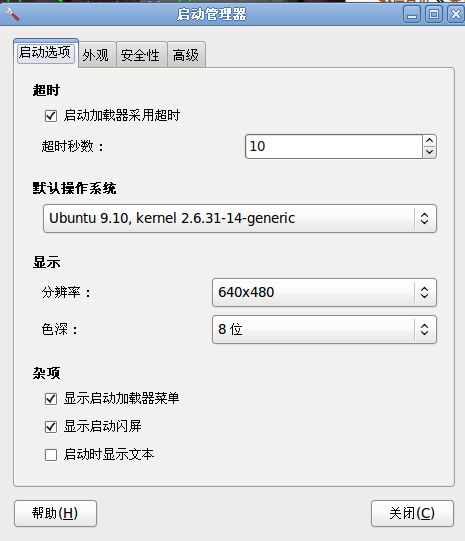Open default operating system Ubuntu 9.10 dropdown
This screenshot has height=541, width=465.
pos(240,218)
